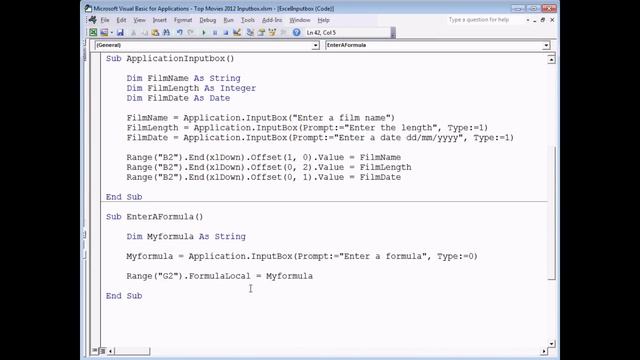640x360 pixels.
Task: Click the vertical scrollbar thumb
Action: (551, 212)
